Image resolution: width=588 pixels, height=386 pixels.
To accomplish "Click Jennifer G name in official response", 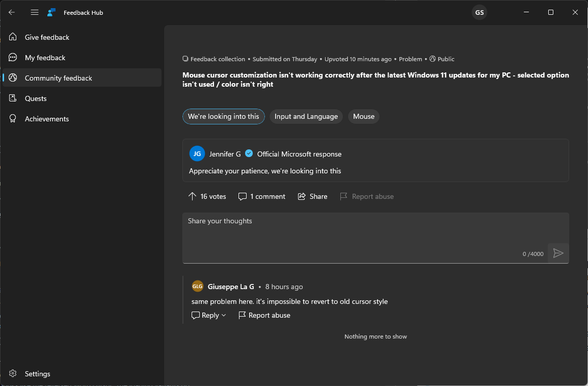I will pos(225,154).
